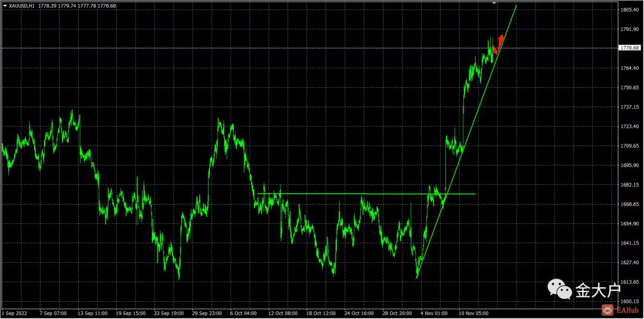Click the 1791.90 price axis label
Screen dimensions: 644x319
pyautogui.click(x=629, y=29)
